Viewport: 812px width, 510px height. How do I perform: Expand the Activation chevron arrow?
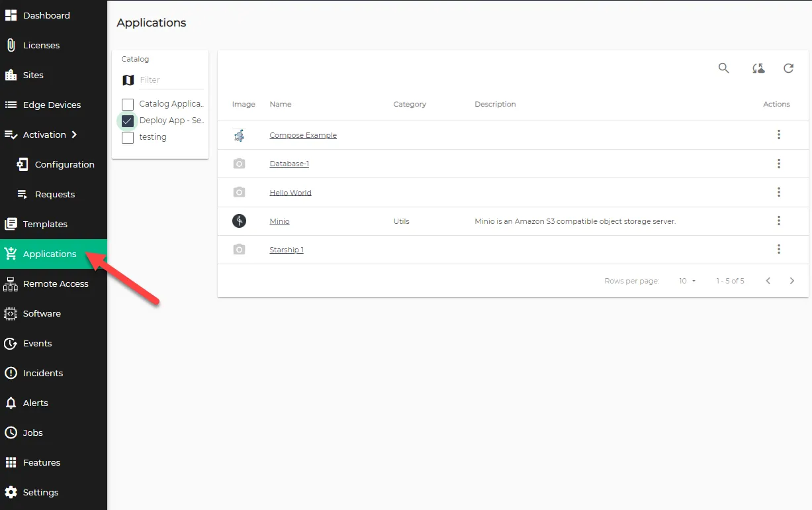(x=74, y=134)
